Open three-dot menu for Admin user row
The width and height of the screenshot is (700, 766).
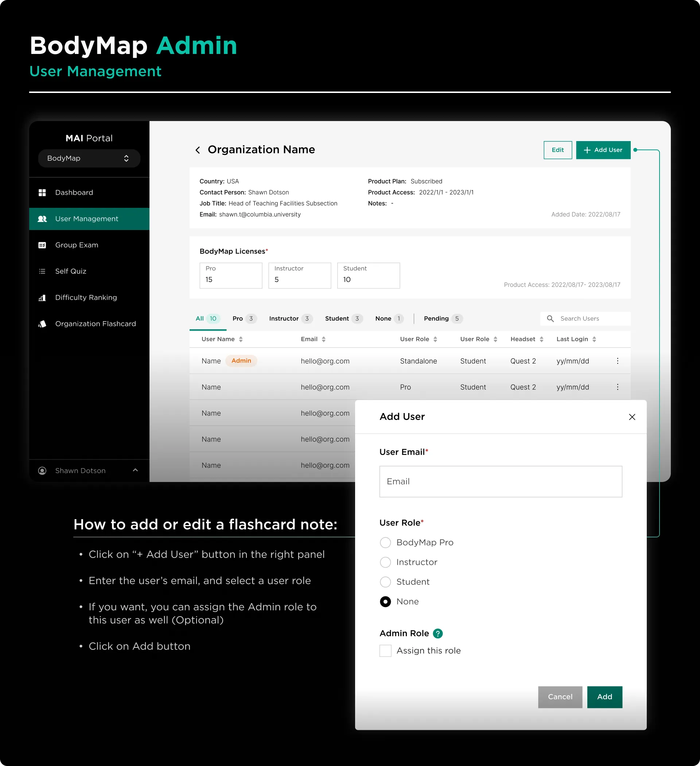click(617, 361)
